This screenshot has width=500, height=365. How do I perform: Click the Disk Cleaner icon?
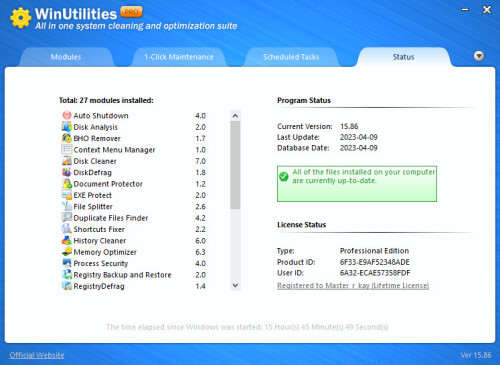coord(67,161)
